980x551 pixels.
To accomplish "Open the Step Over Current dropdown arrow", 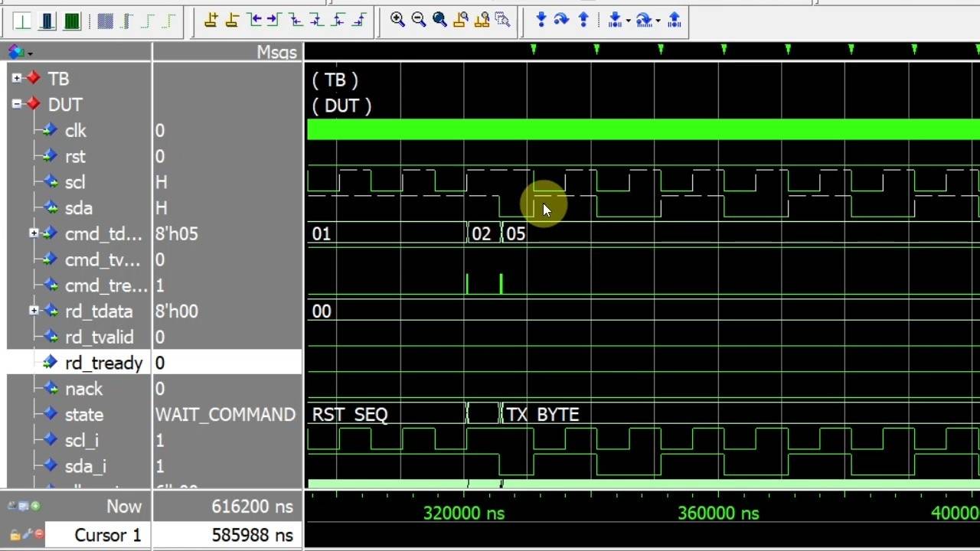I will coord(658,21).
